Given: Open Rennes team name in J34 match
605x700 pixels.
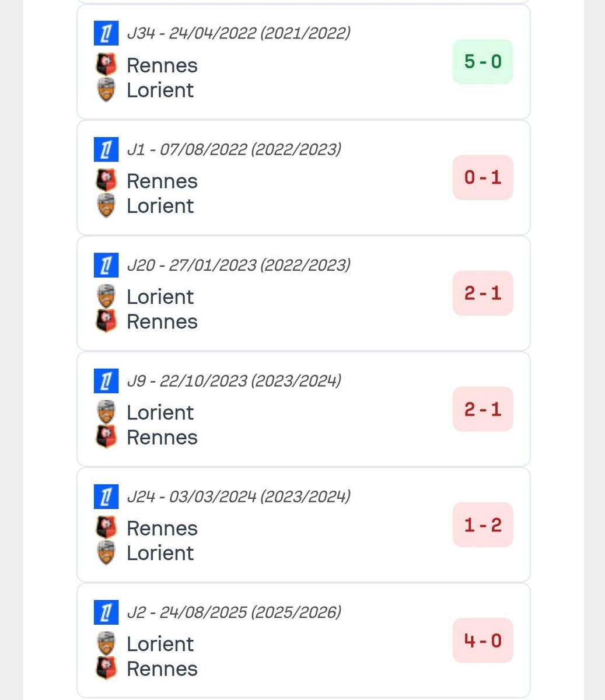Looking at the screenshot, I should [162, 65].
